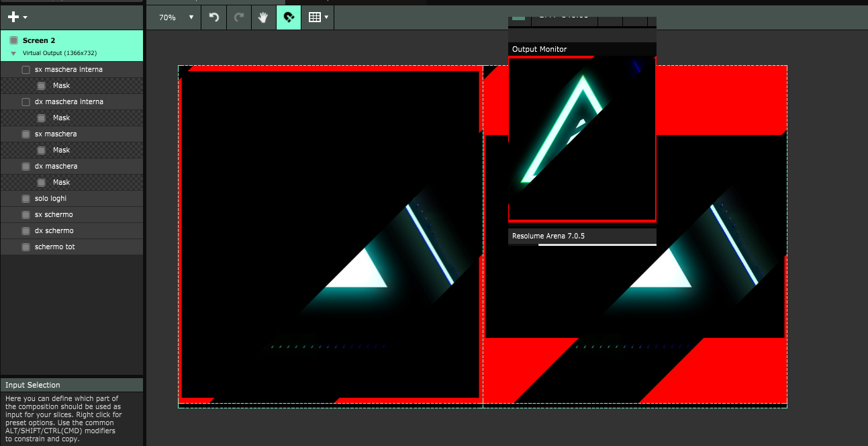868x446 pixels.
Task: Select the hand pan tool
Action: [264, 17]
